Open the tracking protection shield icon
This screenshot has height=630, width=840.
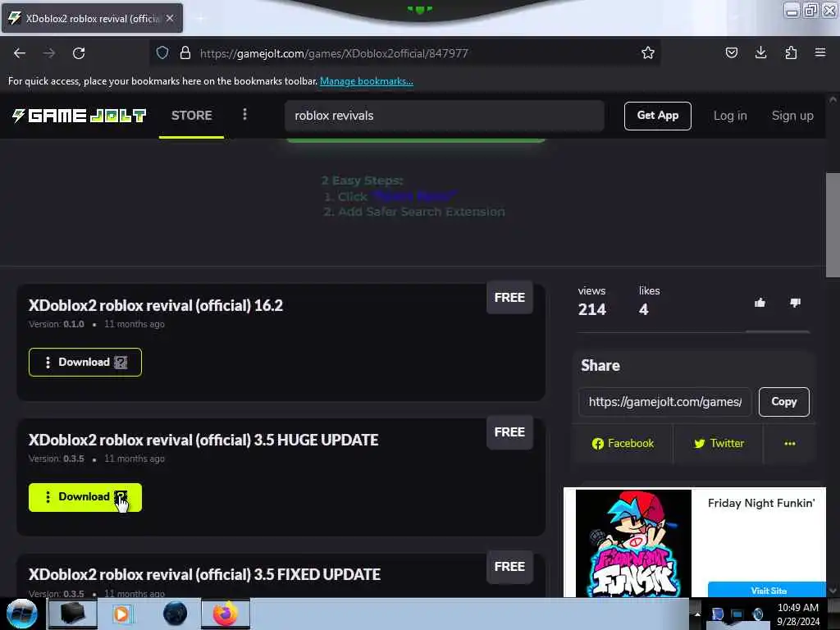click(x=162, y=52)
